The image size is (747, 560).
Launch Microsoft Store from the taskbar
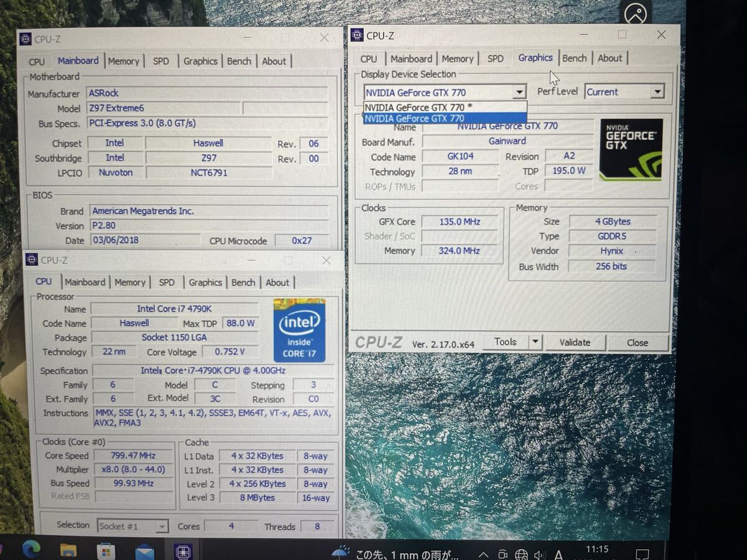(x=106, y=551)
